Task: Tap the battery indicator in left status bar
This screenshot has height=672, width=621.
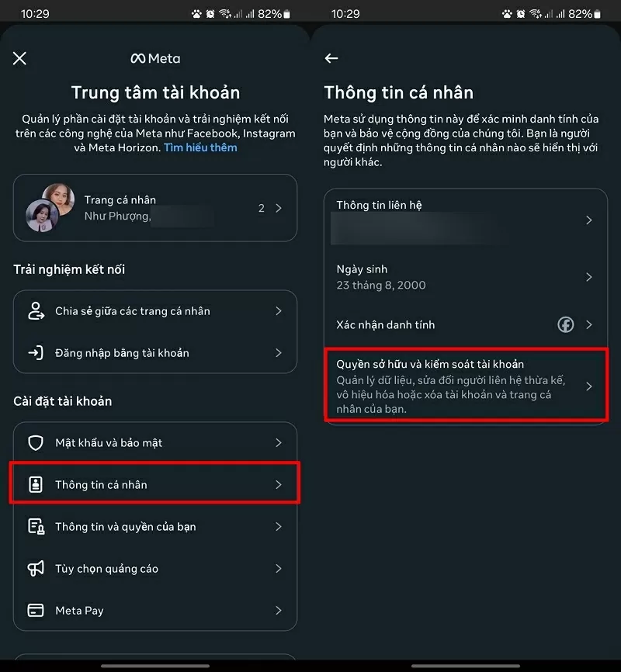Action: [286, 14]
